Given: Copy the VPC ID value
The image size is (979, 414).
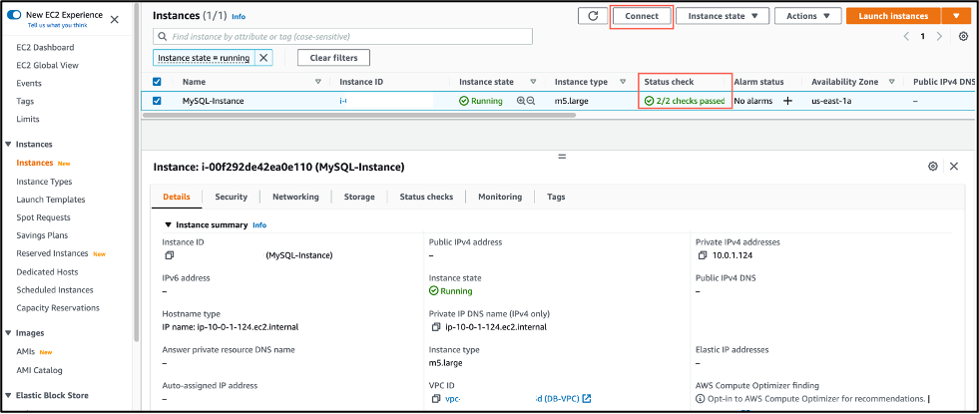Looking at the screenshot, I should [x=436, y=398].
